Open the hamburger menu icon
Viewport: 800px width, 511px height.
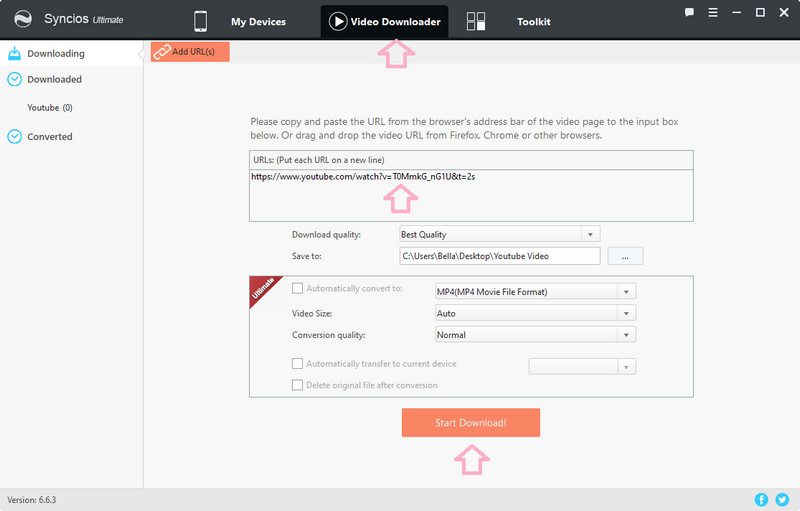713,12
